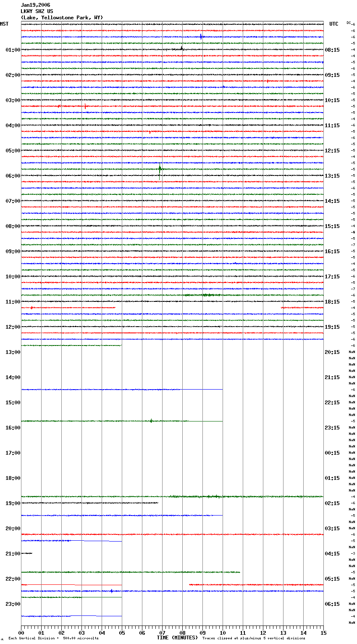357x644 pixels.
Task: Click the Each Vertical Division 500.00 microvolts note
Action: (53, 639)
